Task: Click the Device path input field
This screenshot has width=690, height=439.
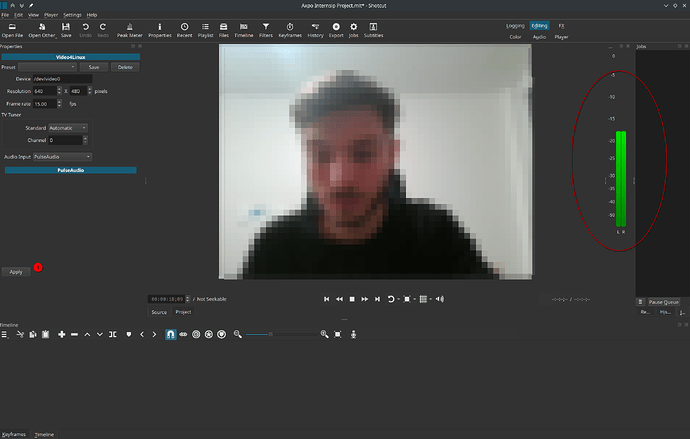Action: [x=62, y=79]
